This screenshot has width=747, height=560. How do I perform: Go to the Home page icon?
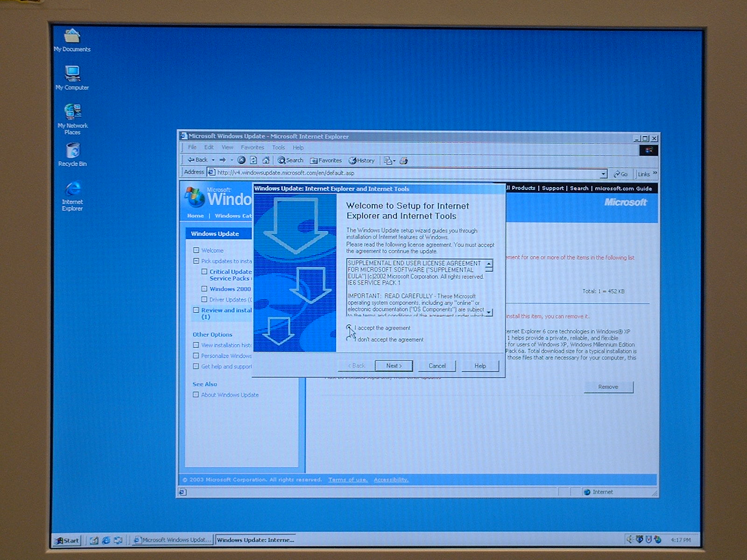click(x=266, y=160)
